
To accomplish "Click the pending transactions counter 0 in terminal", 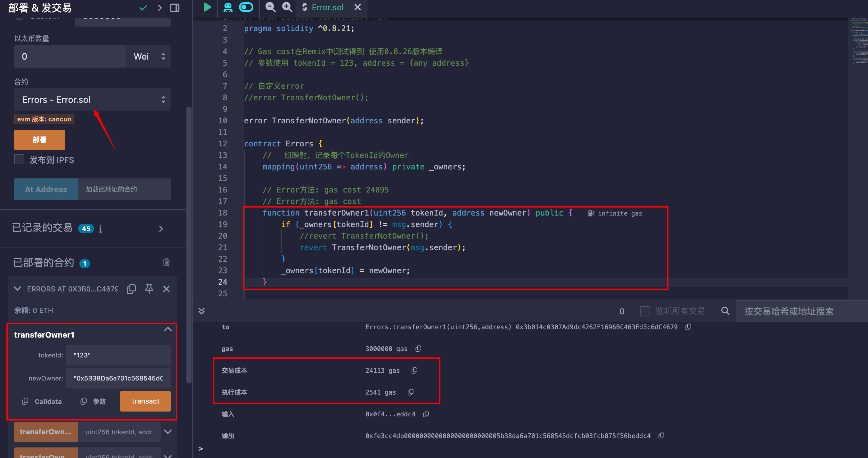I will (x=622, y=311).
